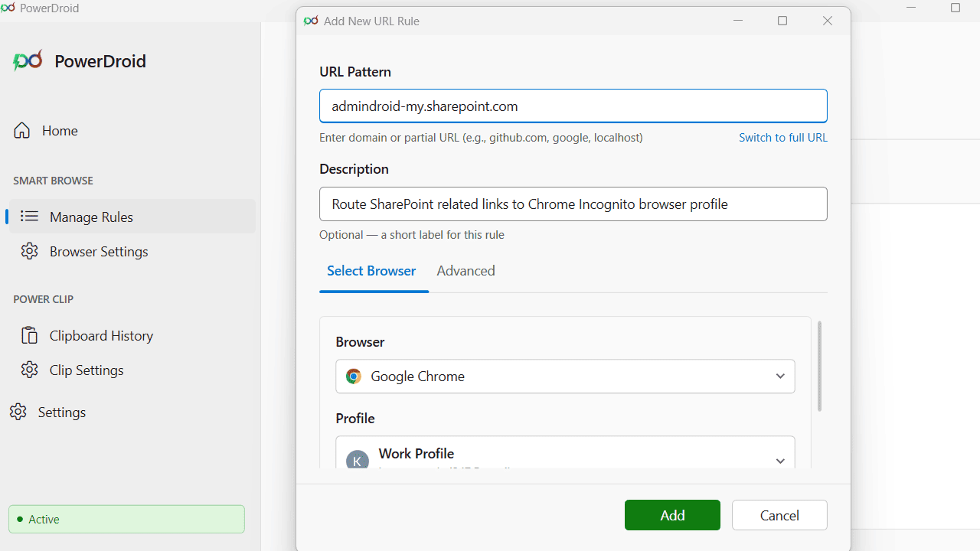The height and width of the screenshot is (551, 980).
Task: Click Switch to full URL link
Action: (x=783, y=138)
